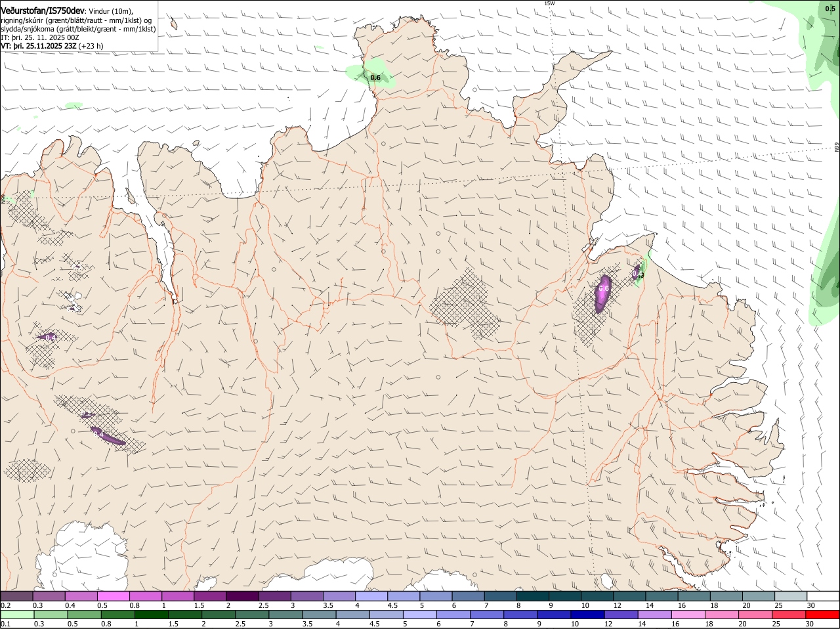
Task: Click the '15W' longitude label at the top
Action: [549, 3]
